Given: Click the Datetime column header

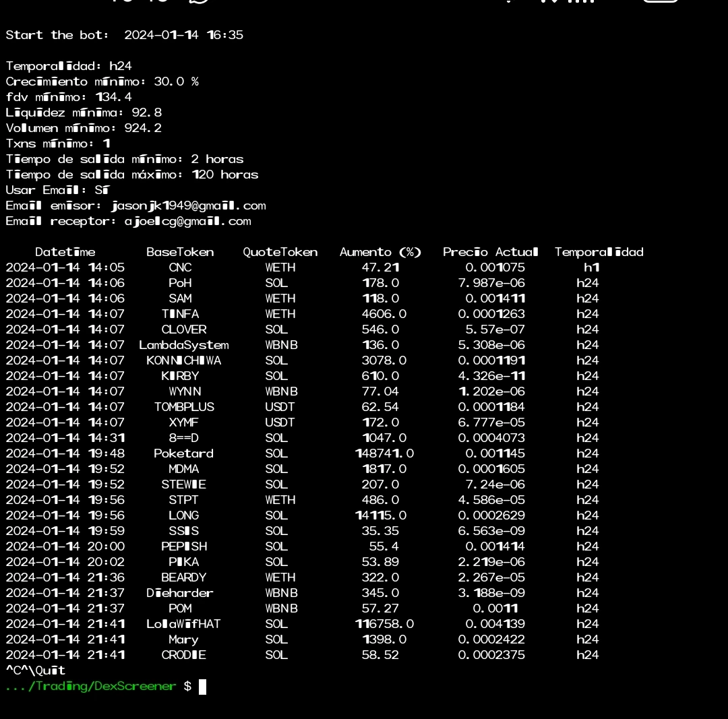Looking at the screenshot, I should click(65, 251).
